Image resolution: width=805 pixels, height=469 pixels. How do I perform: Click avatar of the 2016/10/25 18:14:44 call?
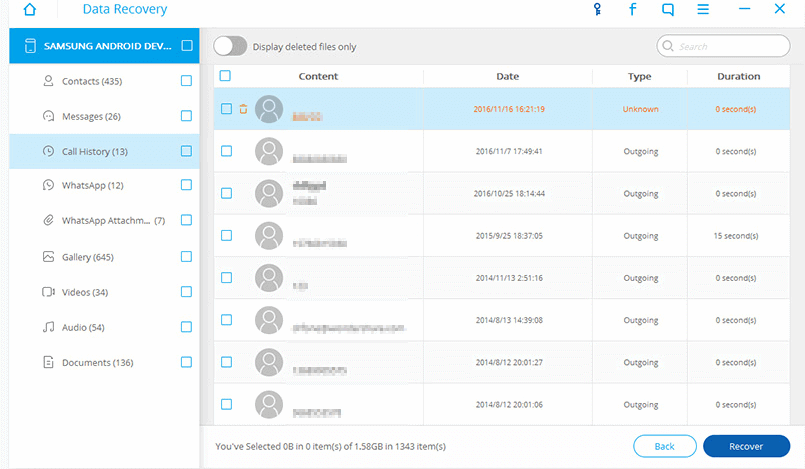269,193
